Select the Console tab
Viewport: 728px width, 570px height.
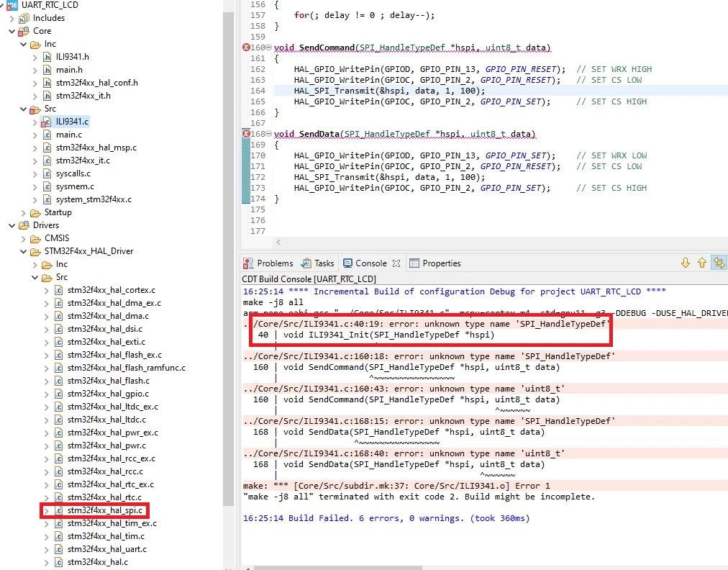pyautogui.click(x=365, y=263)
